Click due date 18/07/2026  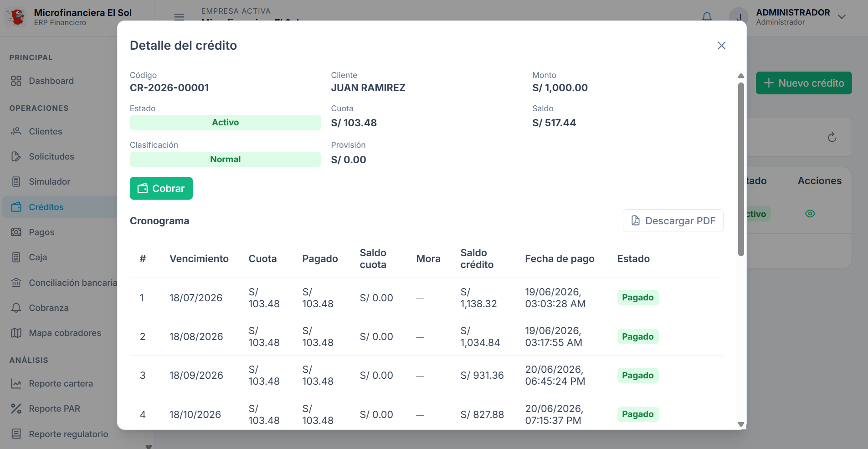[x=196, y=298]
